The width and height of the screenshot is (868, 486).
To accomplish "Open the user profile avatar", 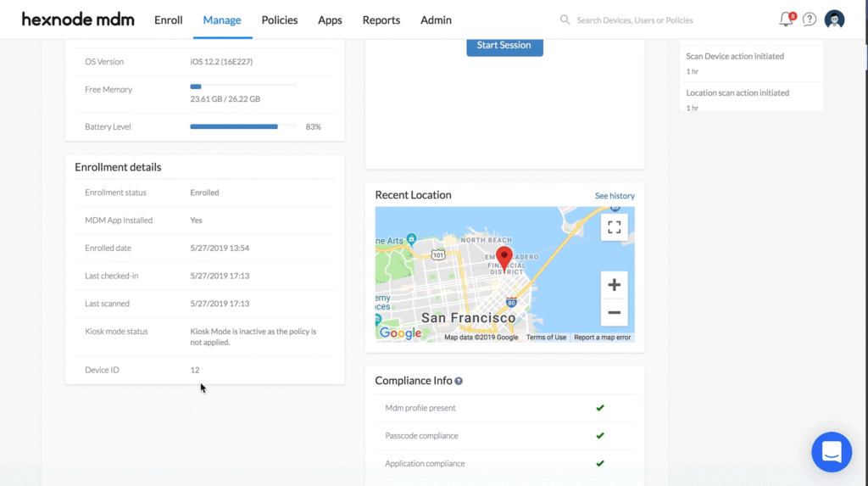I will (x=834, y=20).
